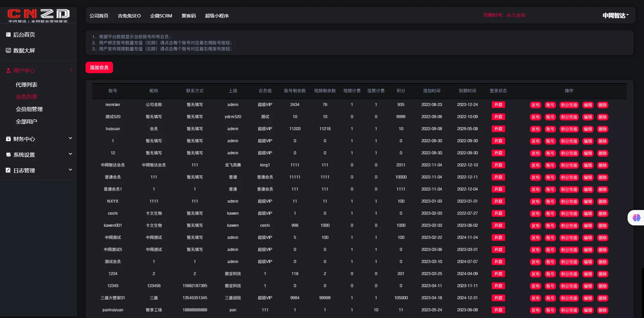Click the 数据大屏 chart icon
The height and width of the screenshot is (318, 644).
8,50
